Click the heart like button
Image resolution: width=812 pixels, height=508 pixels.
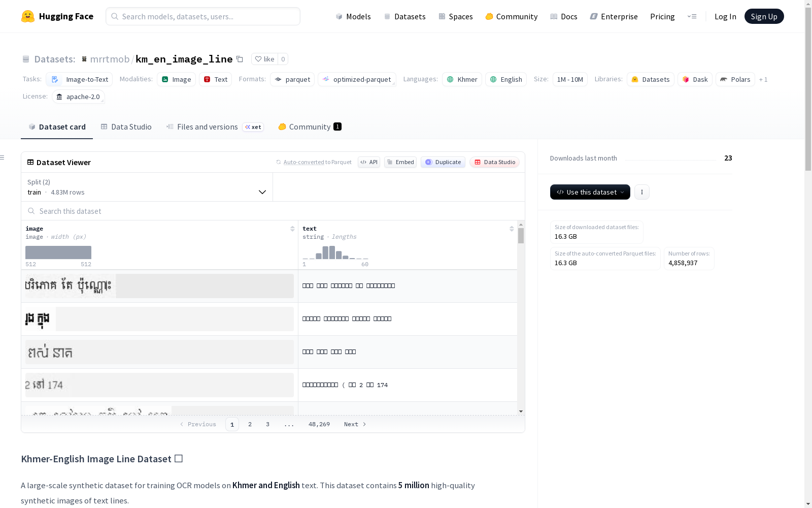pos(264,59)
